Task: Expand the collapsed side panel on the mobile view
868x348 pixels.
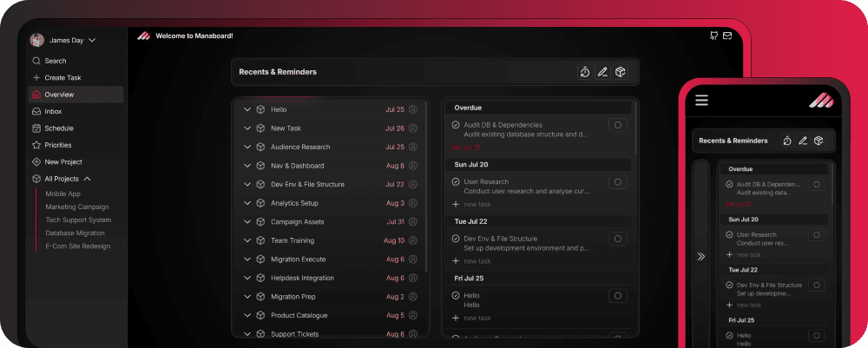Action: (700, 257)
